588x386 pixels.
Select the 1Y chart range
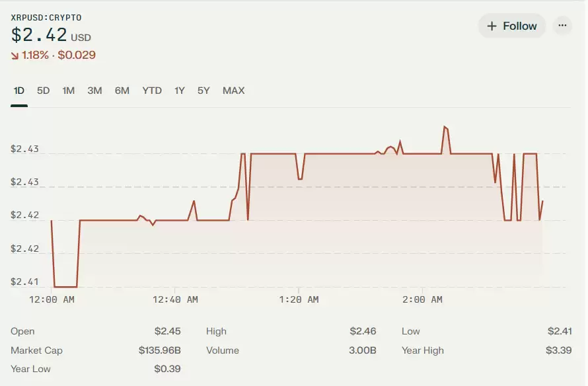(179, 91)
